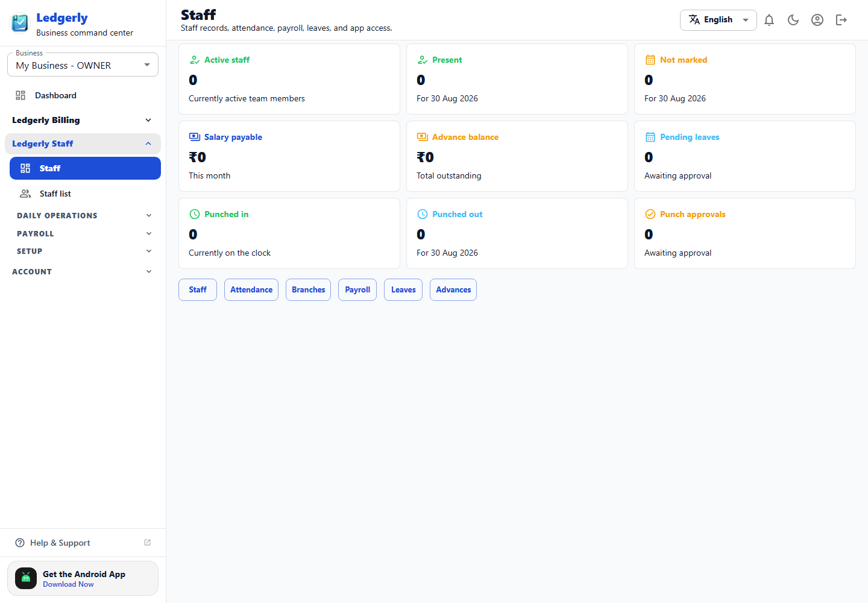Viewport: 868px width, 603px height.
Task: Expand the Daily Operations group
Action: (84, 215)
